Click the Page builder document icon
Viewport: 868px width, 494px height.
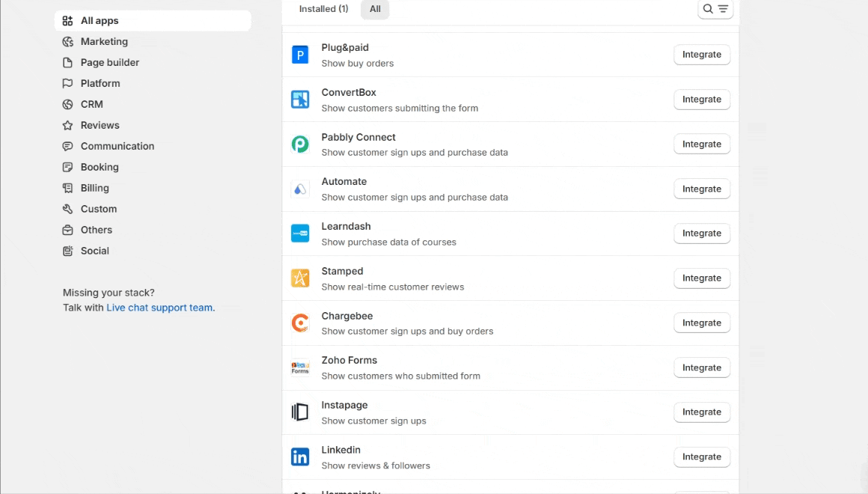67,63
